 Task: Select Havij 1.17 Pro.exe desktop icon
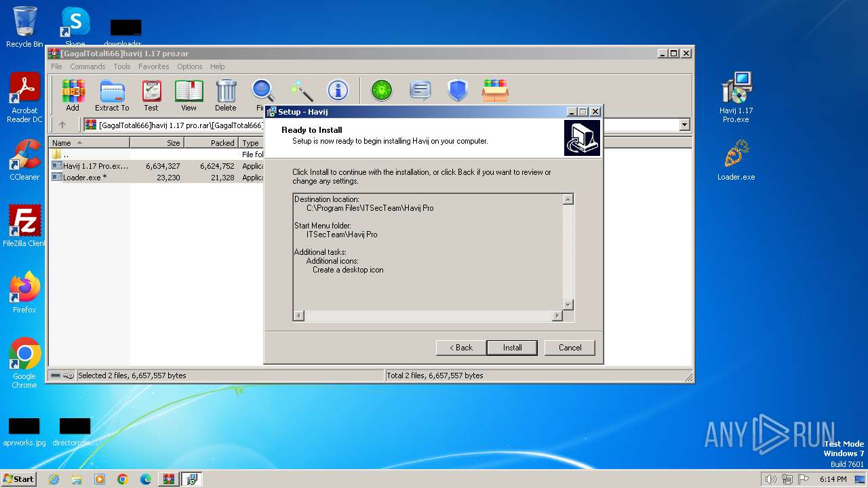click(x=736, y=98)
